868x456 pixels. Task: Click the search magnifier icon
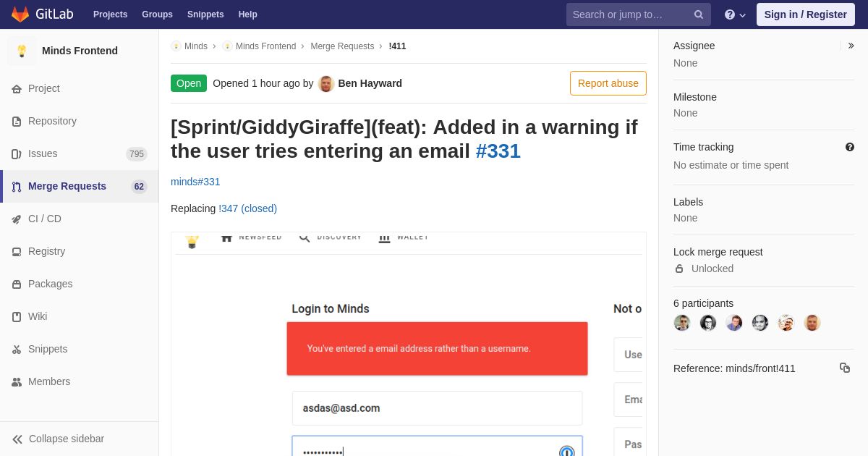coord(699,14)
